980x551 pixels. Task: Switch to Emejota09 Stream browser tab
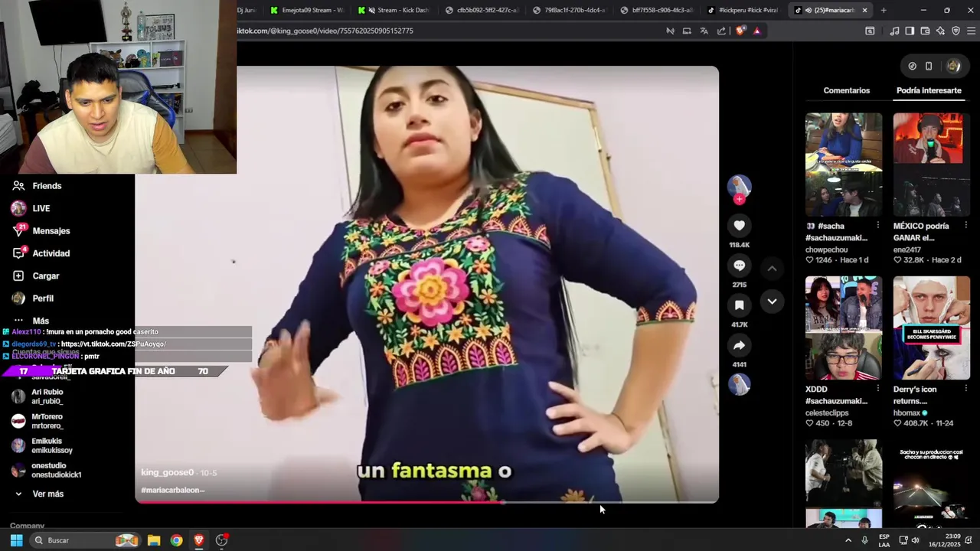coord(306,10)
